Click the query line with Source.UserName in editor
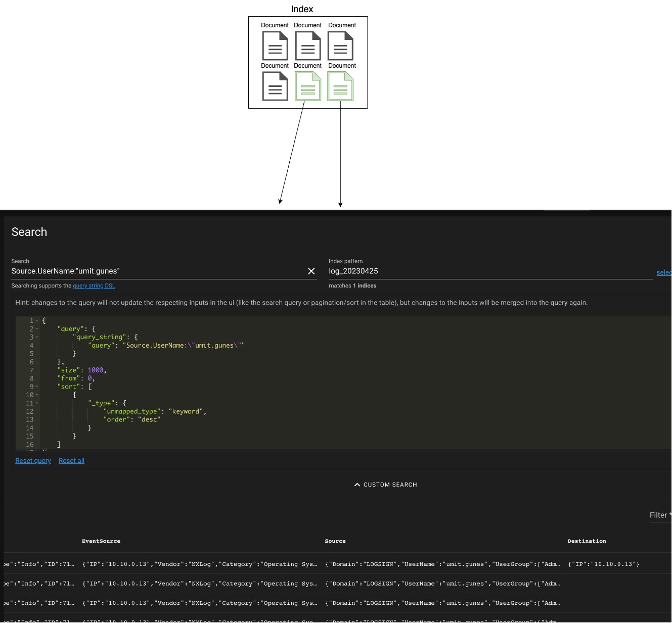 pyautogui.click(x=166, y=346)
